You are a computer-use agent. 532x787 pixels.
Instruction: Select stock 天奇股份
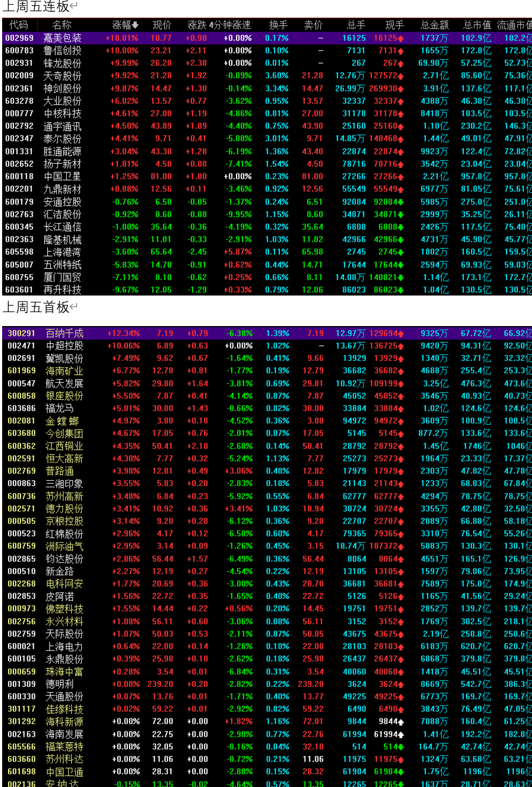pyautogui.click(x=63, y=75)
